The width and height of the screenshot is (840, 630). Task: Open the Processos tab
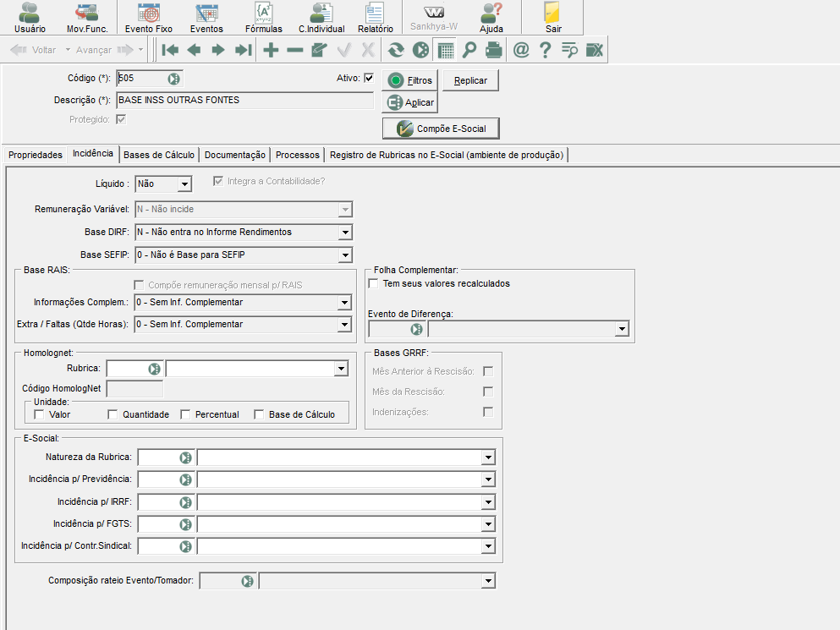click(x=298, y=155)
